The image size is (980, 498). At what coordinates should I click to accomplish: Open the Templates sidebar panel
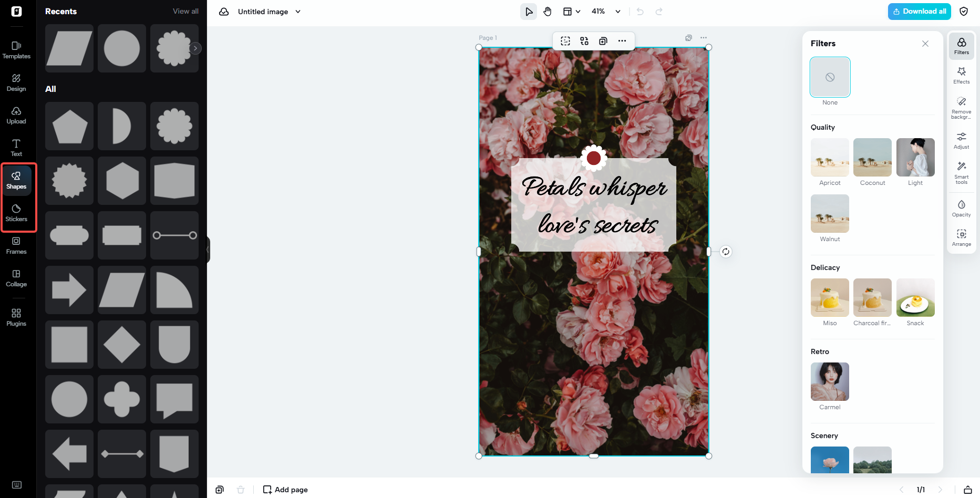pyautogui.click(x=16, y=50)
